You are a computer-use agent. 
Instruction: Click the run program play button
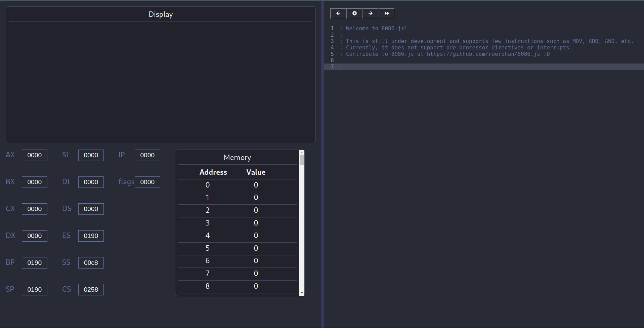354,13
